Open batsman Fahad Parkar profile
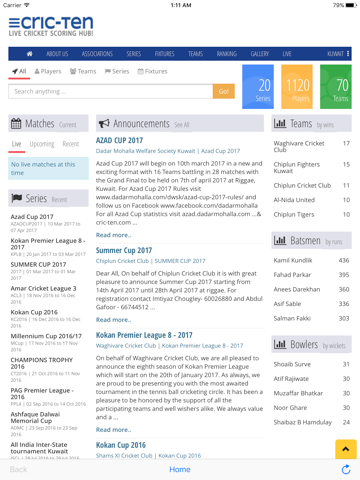Screen dimensions: 360x480 point(292,275)
